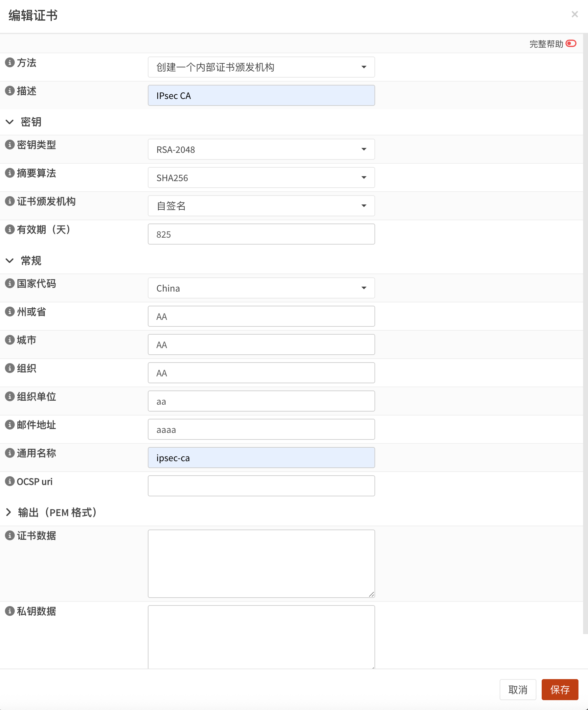The image size is (588, 710).
Task: Click the info icon next to 方法
Action: [10, 62]
